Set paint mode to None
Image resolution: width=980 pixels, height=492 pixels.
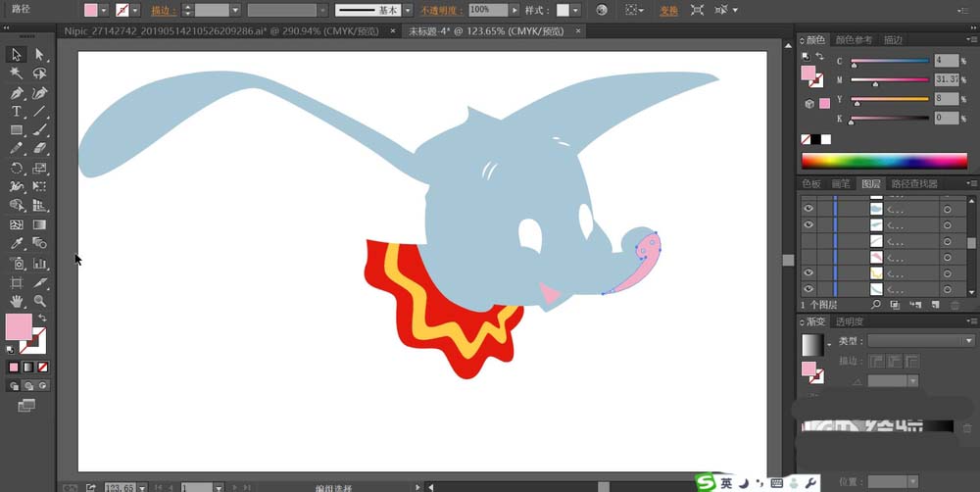(42, 367)
